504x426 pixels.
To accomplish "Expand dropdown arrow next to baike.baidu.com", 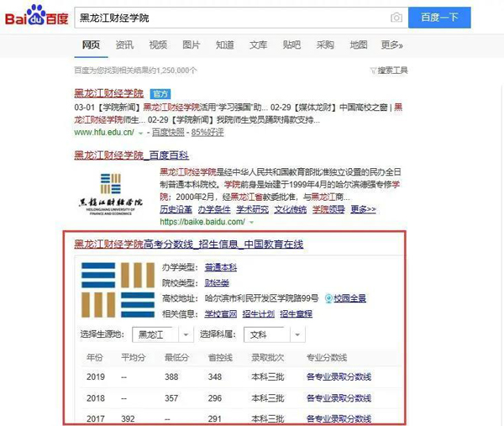I will (x=251, y=222).
